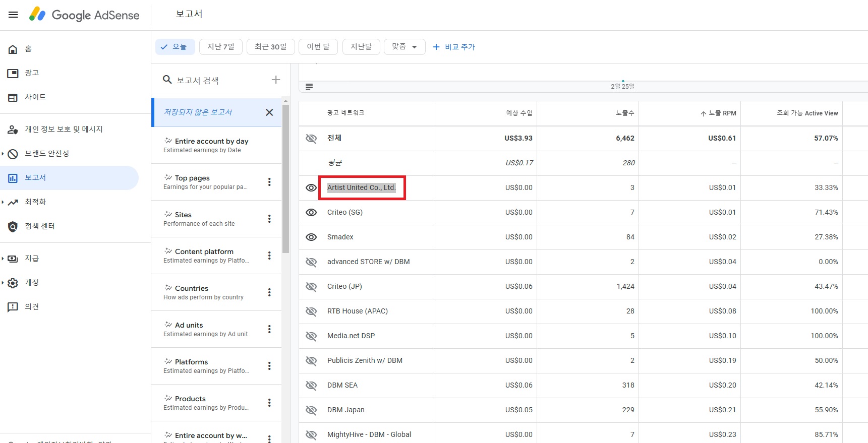Open Content platform more options menu
Viewport: 868px width, 443px height.
(x=269, y=256)
